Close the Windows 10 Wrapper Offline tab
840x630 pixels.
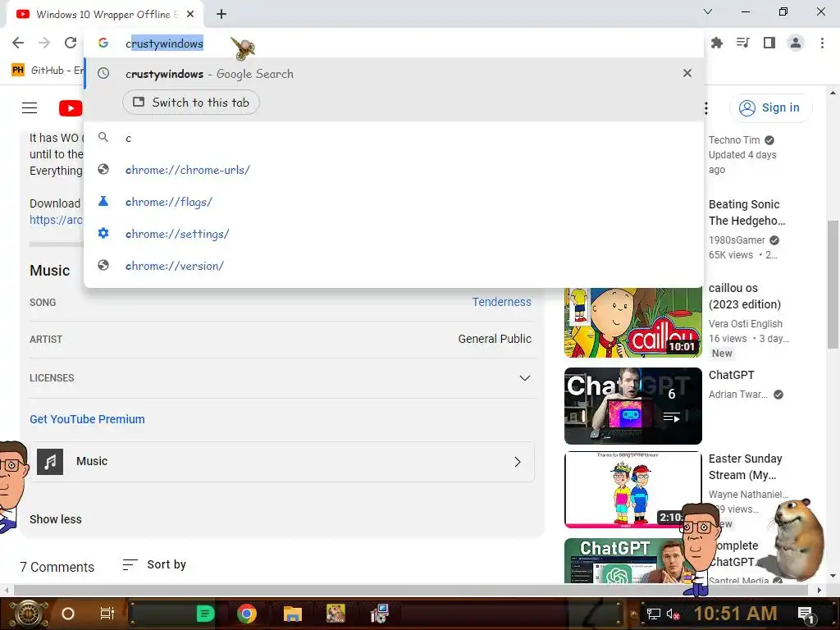point(190,15)
